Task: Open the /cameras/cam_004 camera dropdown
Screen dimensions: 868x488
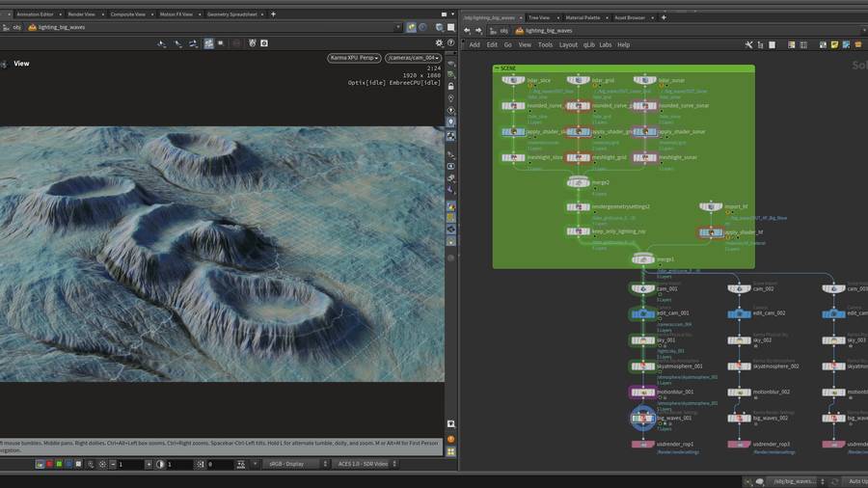Action: pyautogui.click(x=413, y=58)
